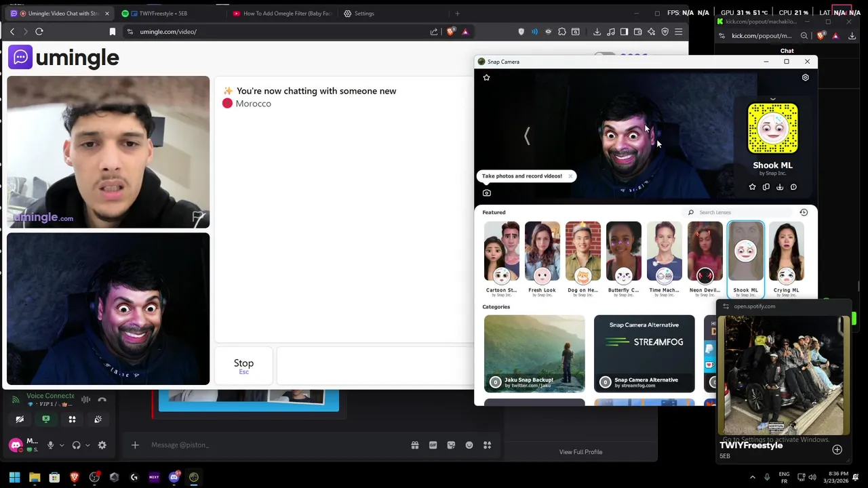
Task: Open the browser extensions puzzle icon
Action: tap(562, 32)
